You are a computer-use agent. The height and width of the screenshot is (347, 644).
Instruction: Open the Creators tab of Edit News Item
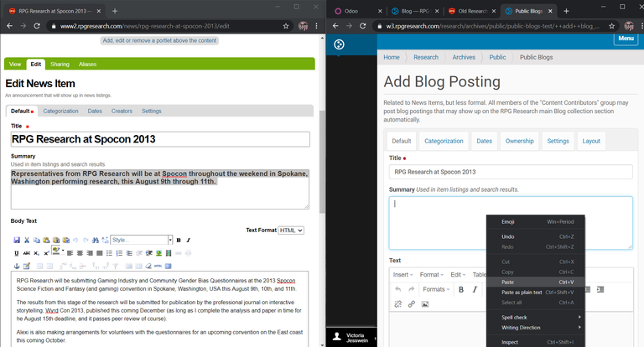[122, 111]
